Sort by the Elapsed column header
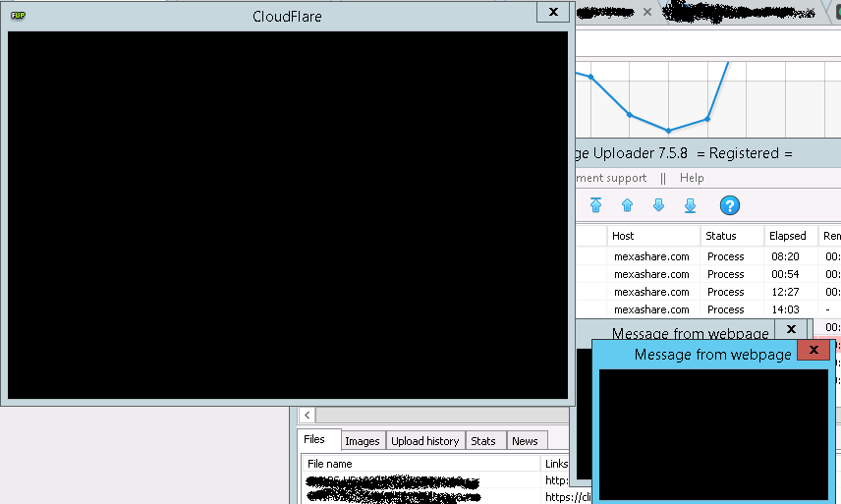841x504 pixels. (790, 236)
